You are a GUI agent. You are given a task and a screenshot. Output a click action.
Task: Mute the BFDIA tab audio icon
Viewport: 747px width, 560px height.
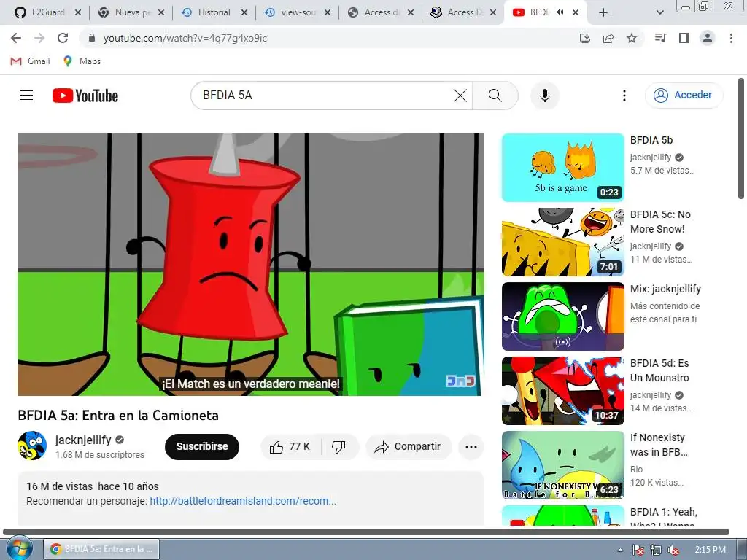(560, 12)
